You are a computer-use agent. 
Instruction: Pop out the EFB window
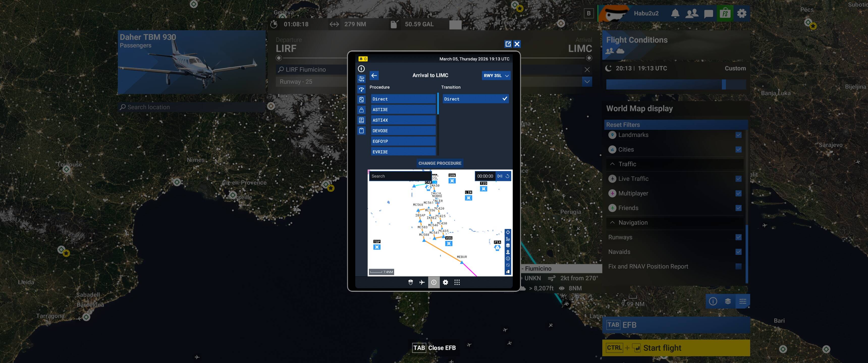(x=508, y=44)
